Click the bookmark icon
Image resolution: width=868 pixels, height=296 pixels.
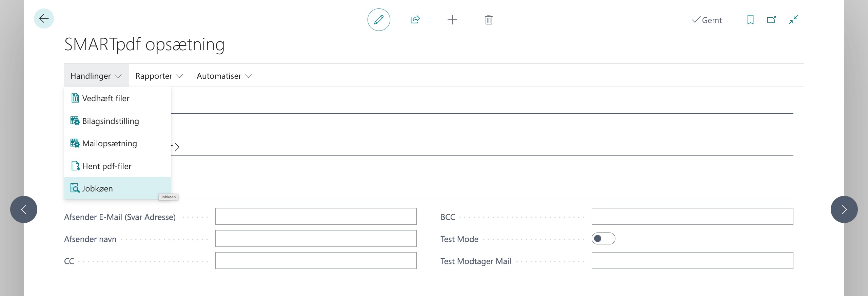(x=750, y=20)
